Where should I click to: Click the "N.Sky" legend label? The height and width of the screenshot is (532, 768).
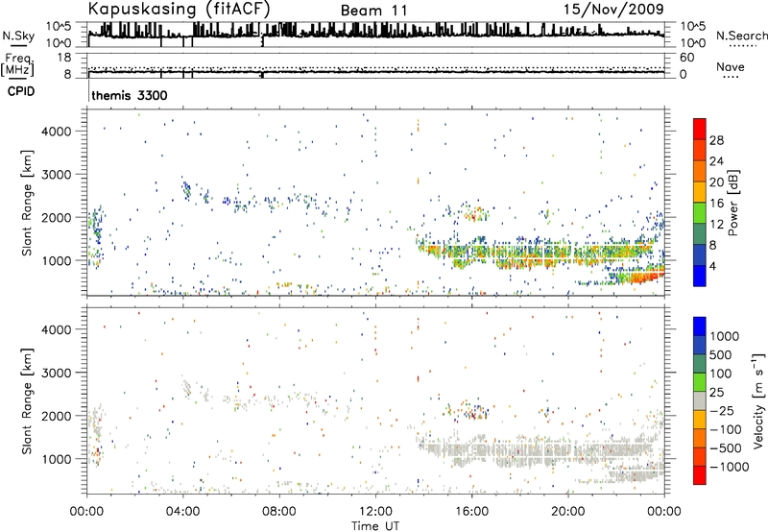click(18, 36)
